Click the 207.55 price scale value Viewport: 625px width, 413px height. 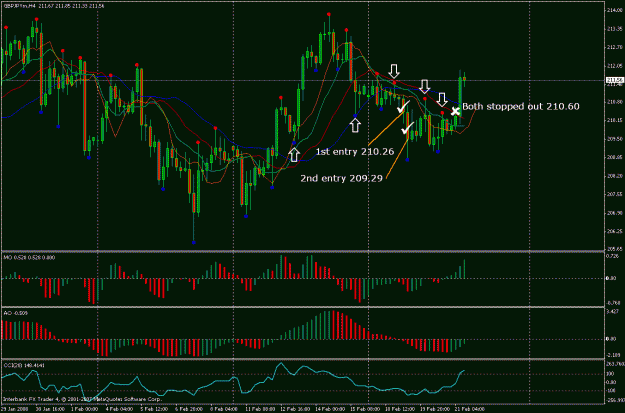[615, 195]
